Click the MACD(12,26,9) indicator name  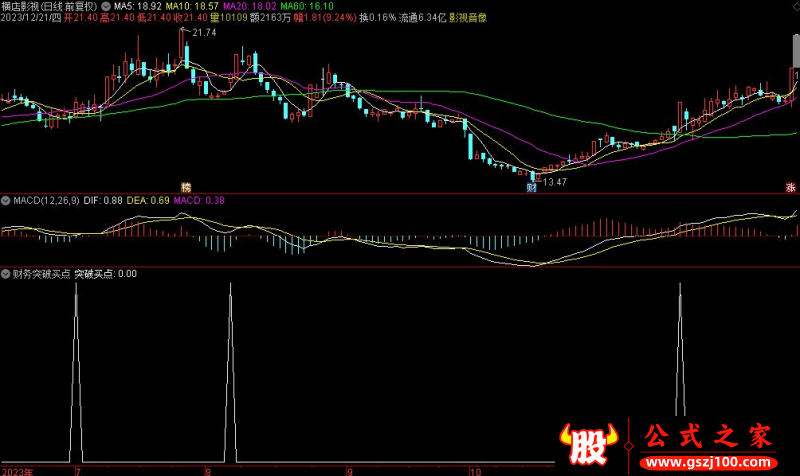46,201
